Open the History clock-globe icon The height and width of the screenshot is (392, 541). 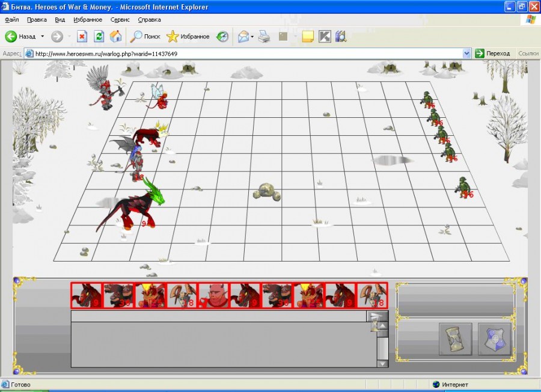[x=222, y=36]
